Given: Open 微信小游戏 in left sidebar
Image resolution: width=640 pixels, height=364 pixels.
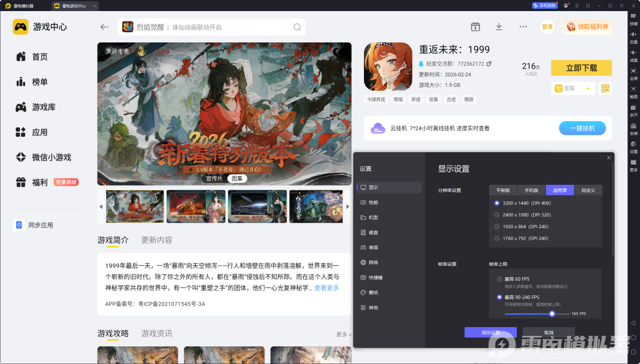Looking at the screenshot, I should (x=43, y=157).
